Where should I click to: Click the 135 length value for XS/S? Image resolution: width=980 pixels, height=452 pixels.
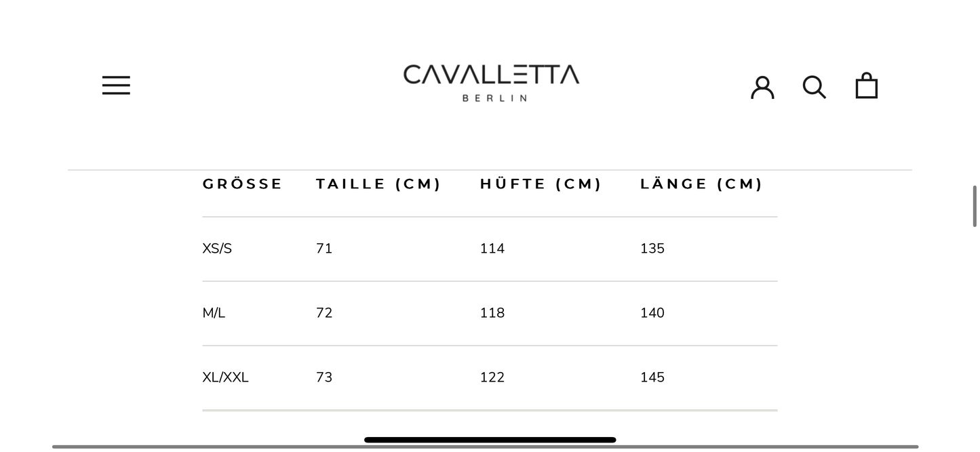click(x=652, y=248)
